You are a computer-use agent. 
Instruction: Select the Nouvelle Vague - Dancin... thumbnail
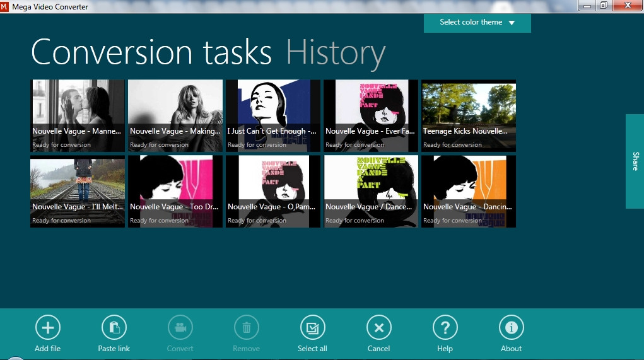tap(469, 191)
